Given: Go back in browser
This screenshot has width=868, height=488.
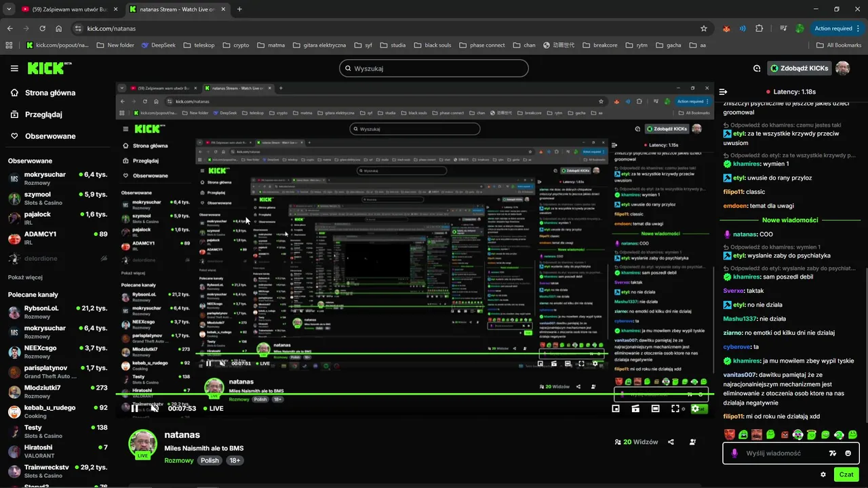Looking at the screenshot, I should click(9, 28).
